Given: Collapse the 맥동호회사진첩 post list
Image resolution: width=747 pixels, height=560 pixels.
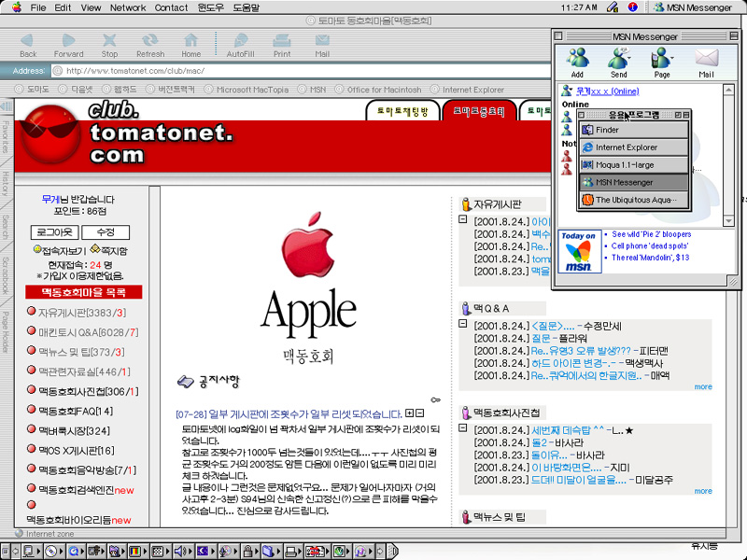Looking at the screenshot, I should point(462,428).
